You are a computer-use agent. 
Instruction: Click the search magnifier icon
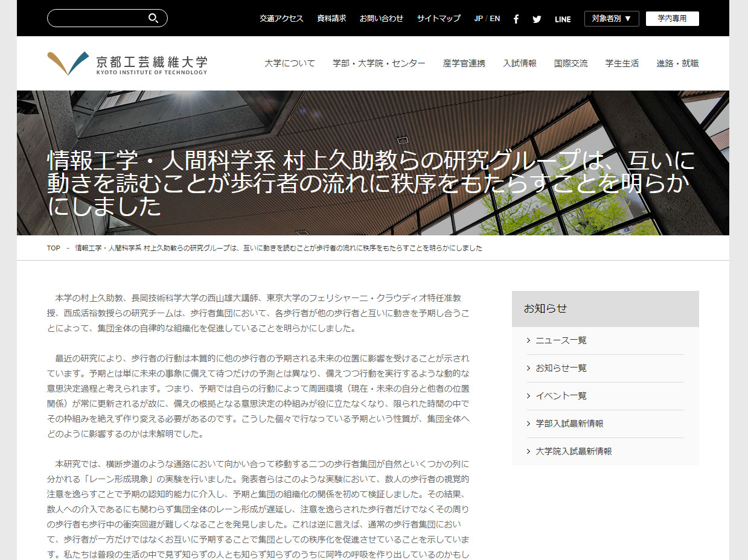coord(154,18)
